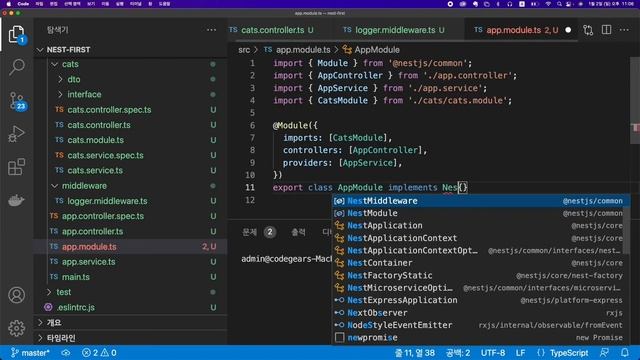Select NestModule autocomplete suggestion

click(478, 213)
